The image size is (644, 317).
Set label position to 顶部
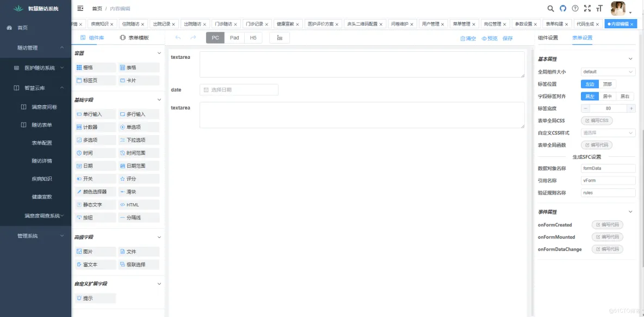tap(608, 84)
